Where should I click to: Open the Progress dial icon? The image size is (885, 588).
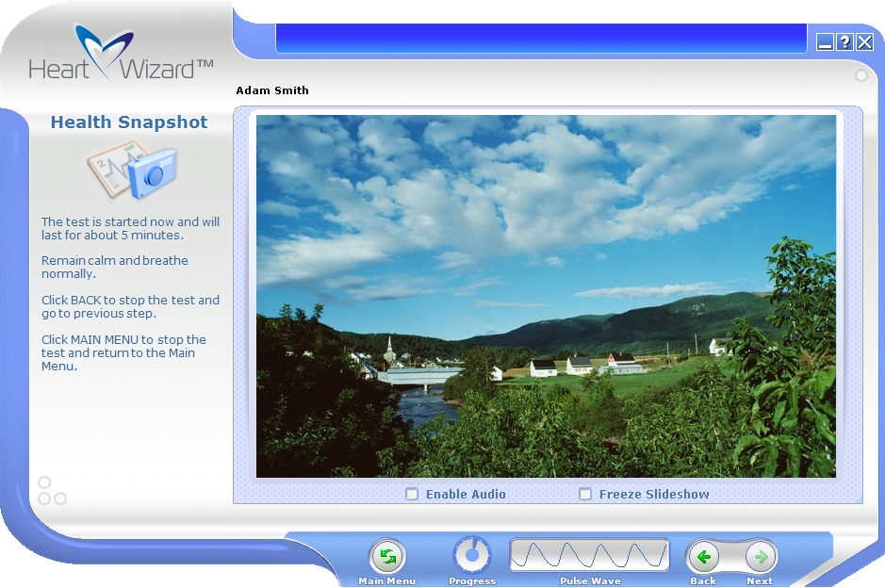pyautogui.click(x=472, y=556)
